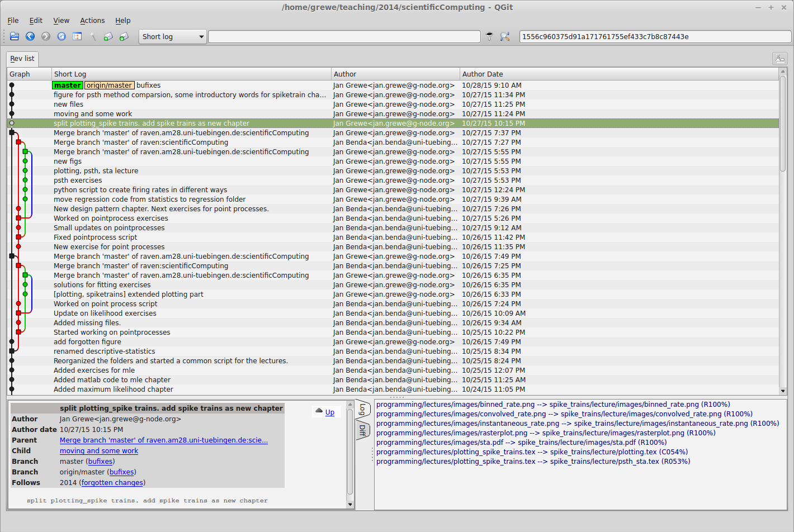Click the Author Date column header
Viewport: 794px width, 532px height.
(483, 74)
